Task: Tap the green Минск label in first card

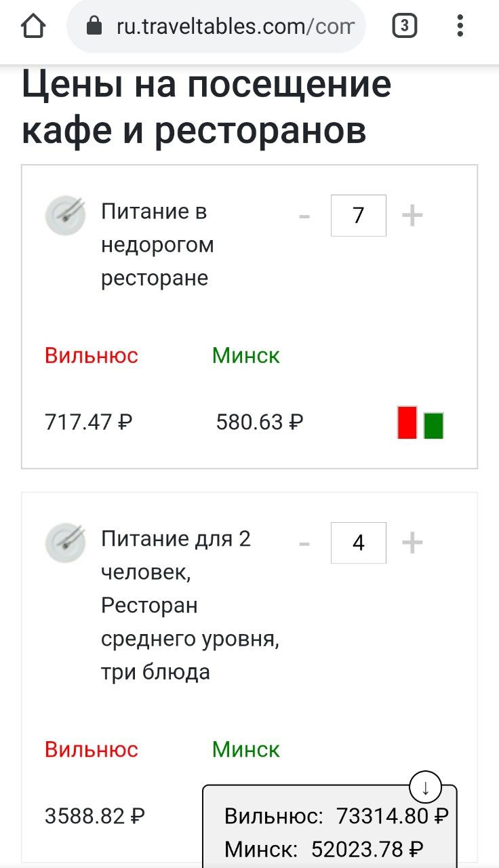Action: point(245,355)
